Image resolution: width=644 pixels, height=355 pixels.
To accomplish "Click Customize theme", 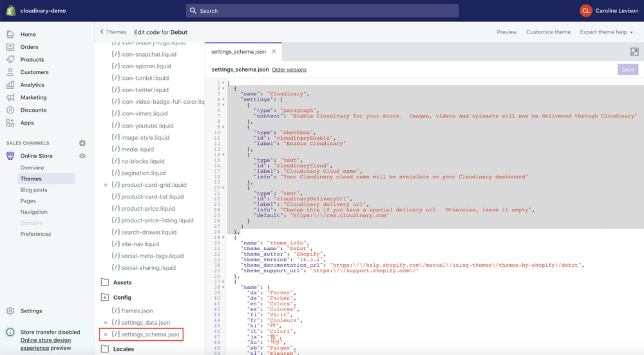I will coord(548,32).
